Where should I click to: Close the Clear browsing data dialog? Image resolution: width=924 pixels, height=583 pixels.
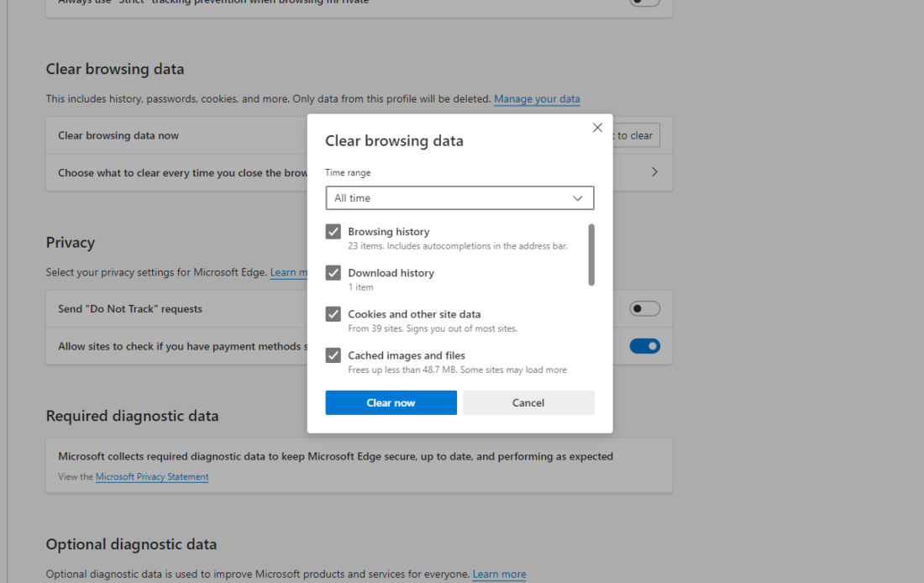[597, 127]
